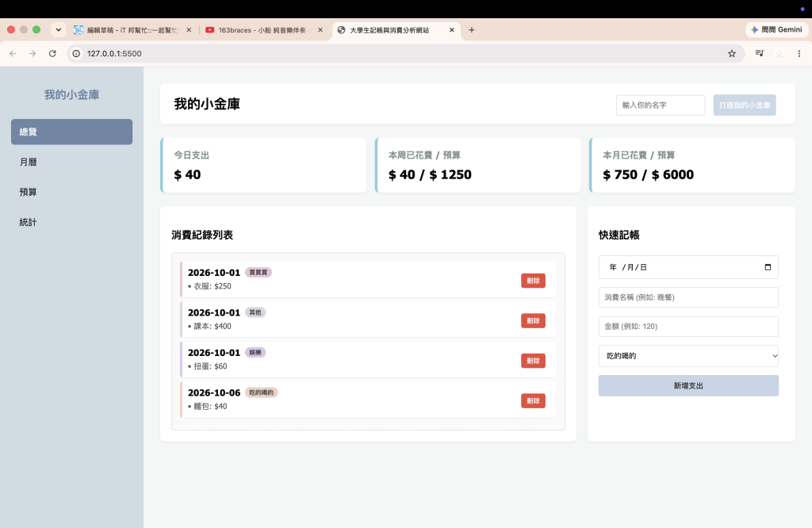Delete the 扭蛋 $60 record
The height and width of the screenshot is (528, 812).
tap(533, 361)
